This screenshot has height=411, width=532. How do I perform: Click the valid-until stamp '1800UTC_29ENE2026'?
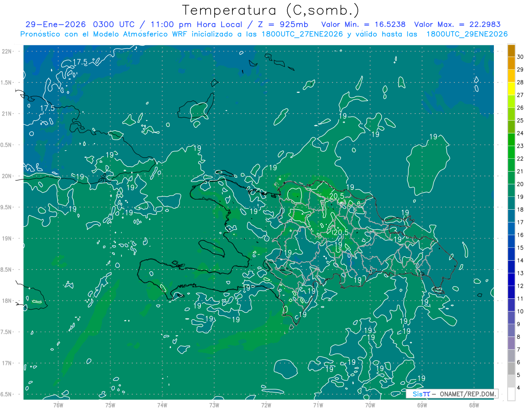pyautogui.click(x=467, y=34)
